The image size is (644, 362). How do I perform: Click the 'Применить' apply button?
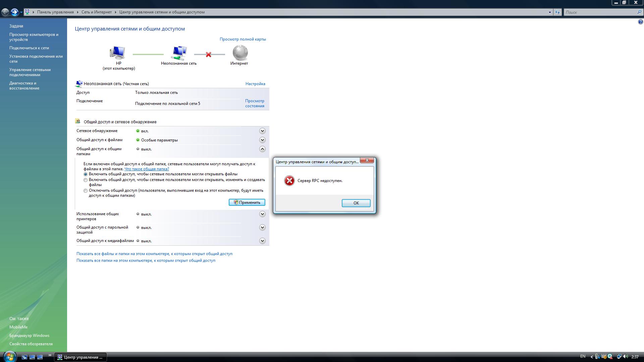tap(247, 202)
